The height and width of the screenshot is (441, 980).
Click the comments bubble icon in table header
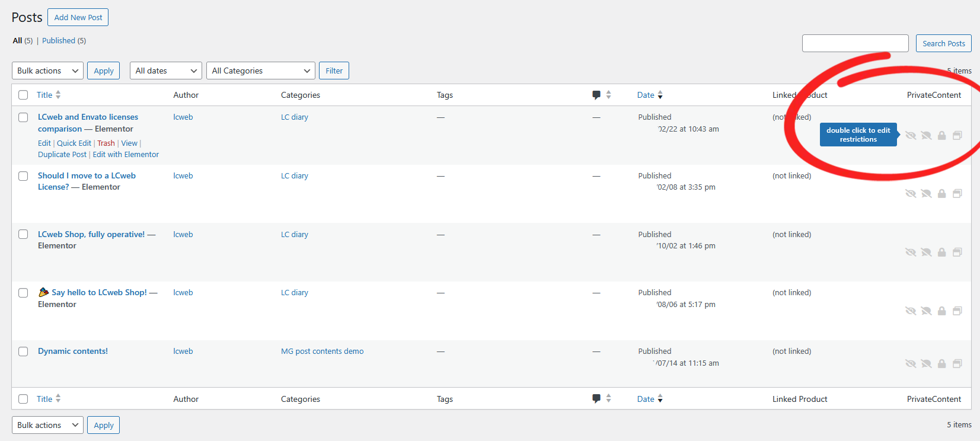pos(596,95)
